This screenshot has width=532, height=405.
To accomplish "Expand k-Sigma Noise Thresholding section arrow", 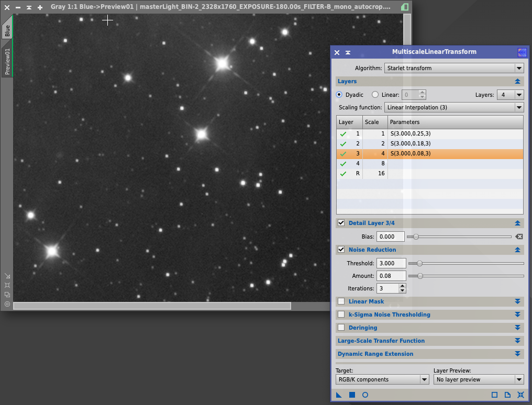I will tap(517, 314).
